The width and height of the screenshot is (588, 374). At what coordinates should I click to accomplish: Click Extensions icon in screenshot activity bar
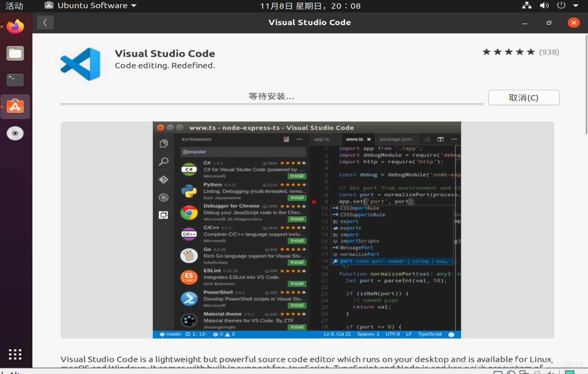164,215
